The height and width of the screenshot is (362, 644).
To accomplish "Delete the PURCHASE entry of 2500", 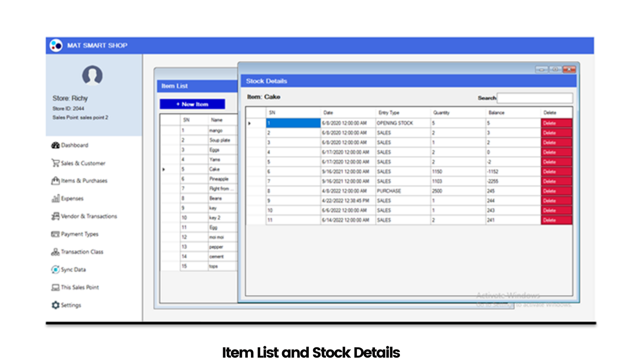I will pyautogui.click(x=556, y=191).
